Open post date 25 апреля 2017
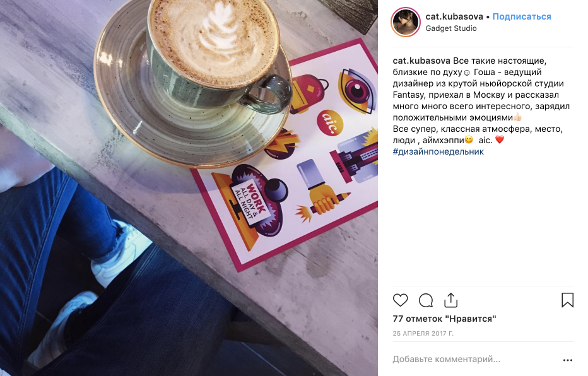 point(423,333)
